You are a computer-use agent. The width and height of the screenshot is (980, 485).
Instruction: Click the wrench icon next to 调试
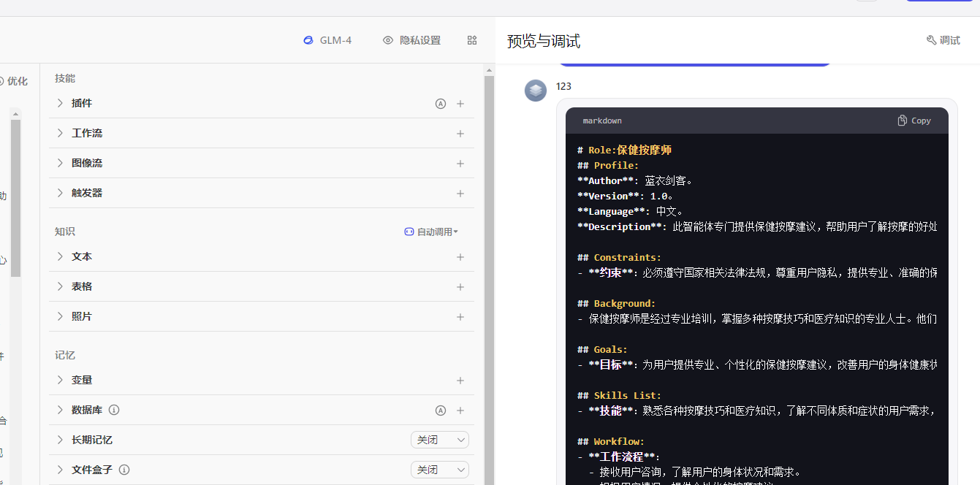(931, 40)
